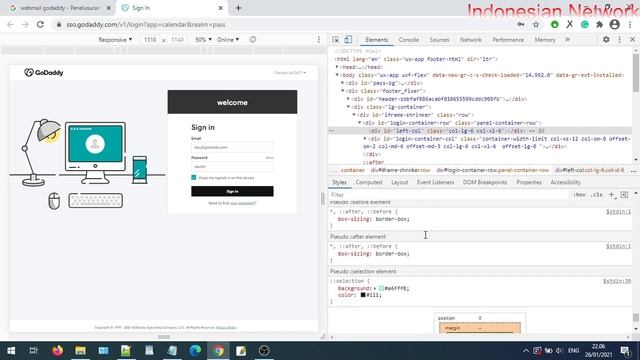640x360 pixels.
Task: Open a new browser tab
Action: [x=238, y=8]
